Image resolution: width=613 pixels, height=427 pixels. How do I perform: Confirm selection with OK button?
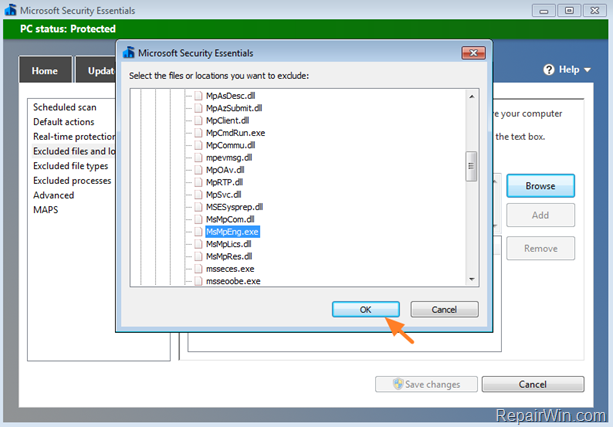pyautogui.click(x=366, y=309)
